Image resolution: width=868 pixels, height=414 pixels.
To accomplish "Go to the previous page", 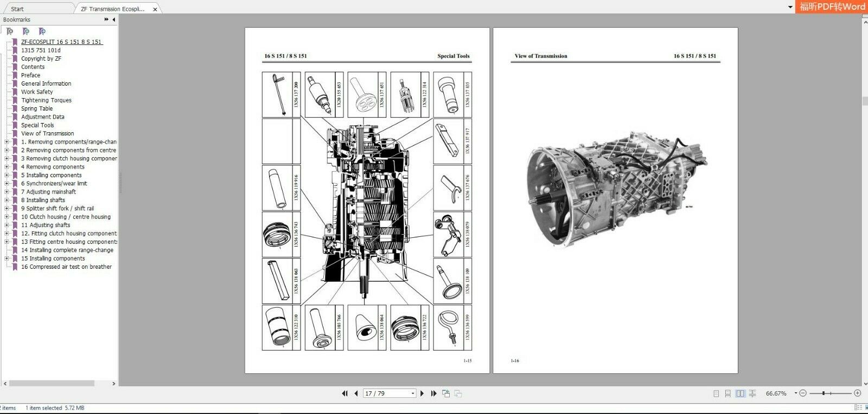I will (x=356, y=393).
